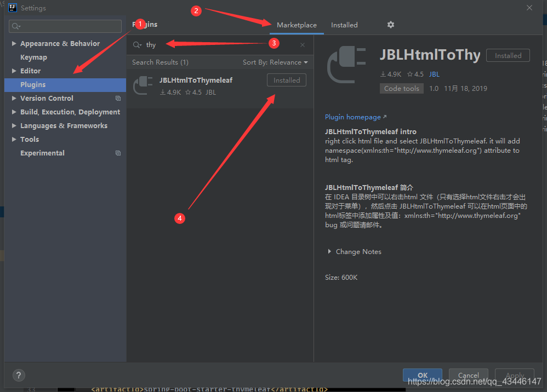
Task: Click the IntelliJ icon in title bar
Action: pyautogui.click(x=13, y=8)
